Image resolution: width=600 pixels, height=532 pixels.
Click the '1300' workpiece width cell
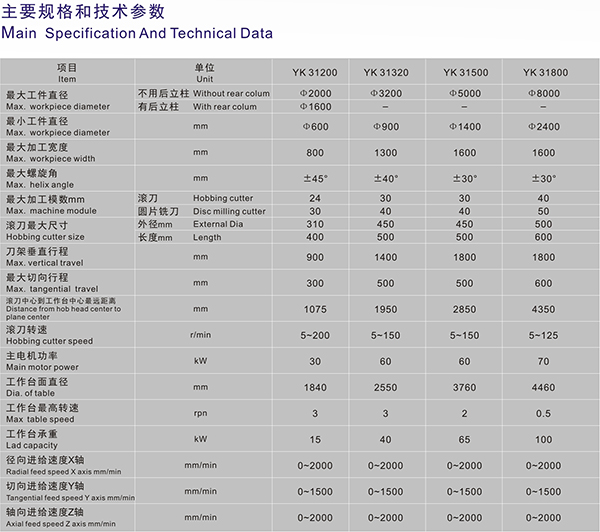[386, 153]
